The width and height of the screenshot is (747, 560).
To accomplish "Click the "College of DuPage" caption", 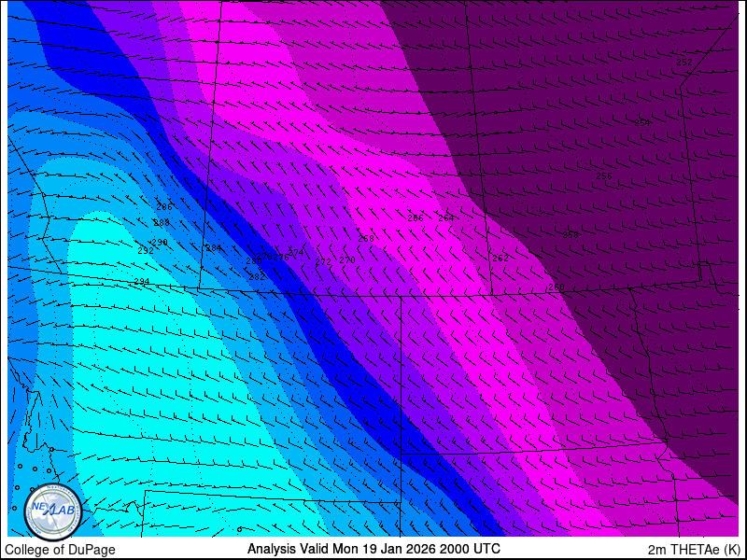I will tap(60, 550).
